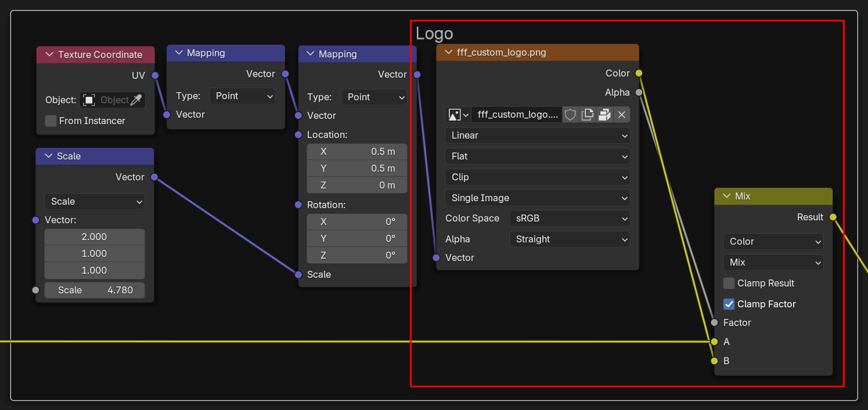This screenshot has width=868, height=410.
Task: Click the Location socket on Mapping node
Action: click(x=298, y=135)
